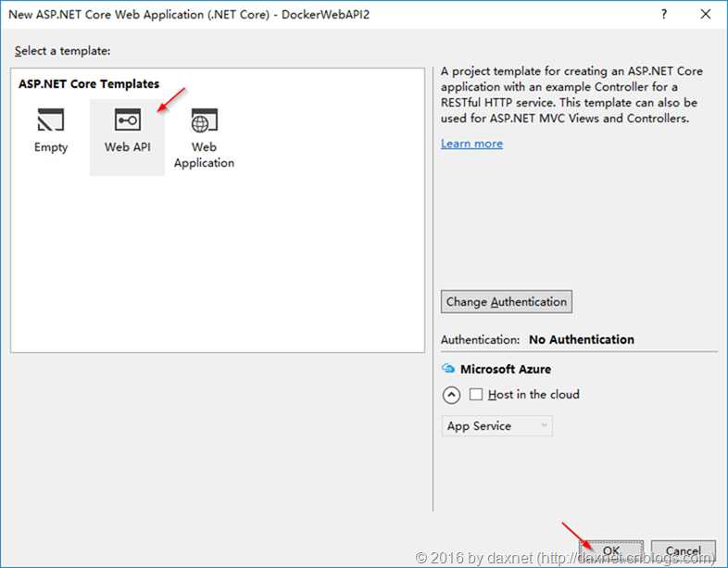This screenshot has width=728, height=568.
Task: Collapse the Microsoft Azure section chevron
Action: click(451, 396)
